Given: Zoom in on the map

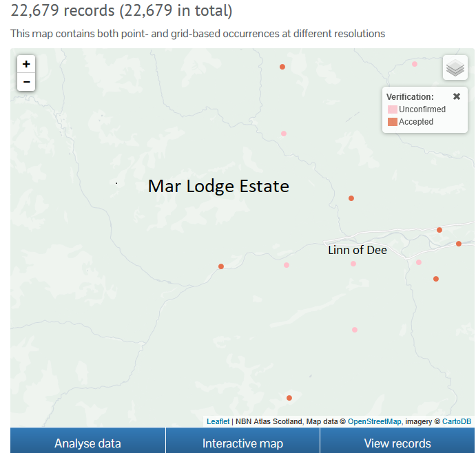Looking at the screenshot, I should [26, 64].
